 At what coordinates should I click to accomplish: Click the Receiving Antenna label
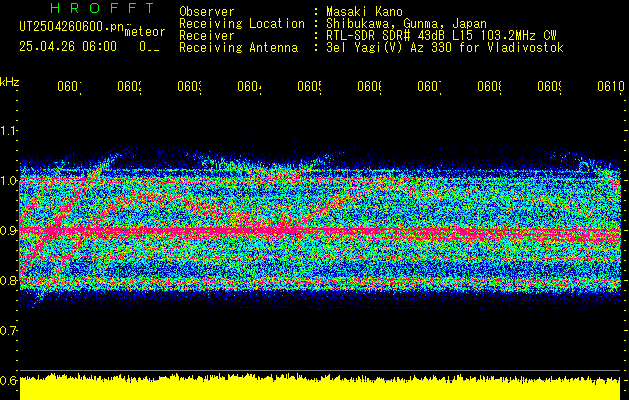238,48
